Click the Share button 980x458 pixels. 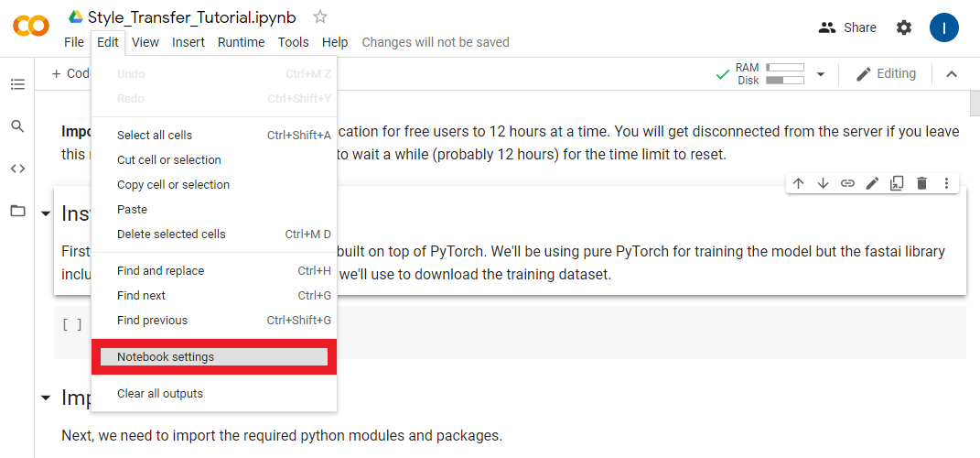[x=847, y=27]
